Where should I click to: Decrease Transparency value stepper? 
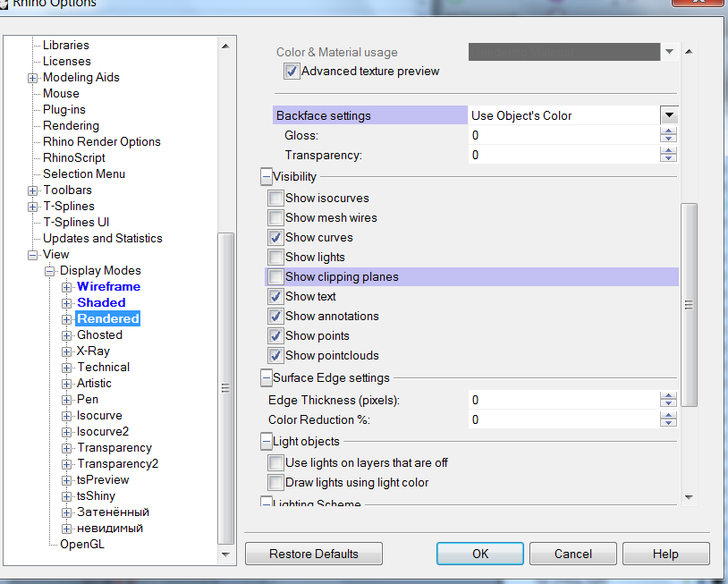pyautogui.click(x=668, y=158)
